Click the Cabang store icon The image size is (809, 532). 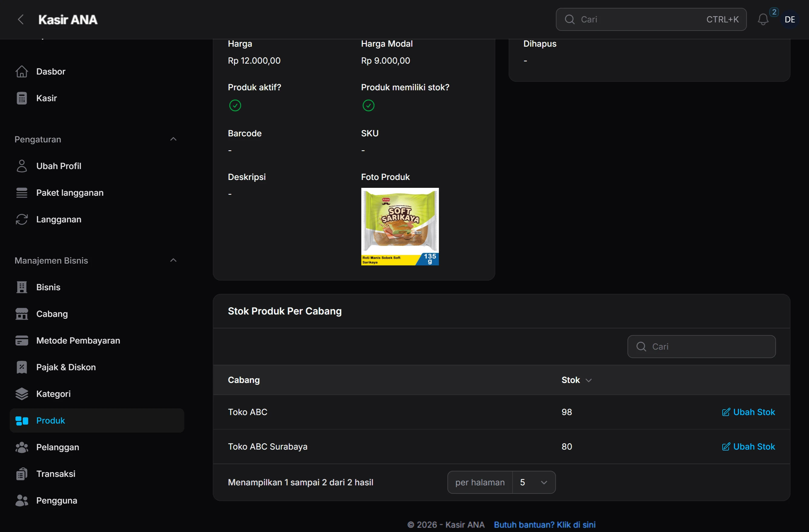pos(22,314)
